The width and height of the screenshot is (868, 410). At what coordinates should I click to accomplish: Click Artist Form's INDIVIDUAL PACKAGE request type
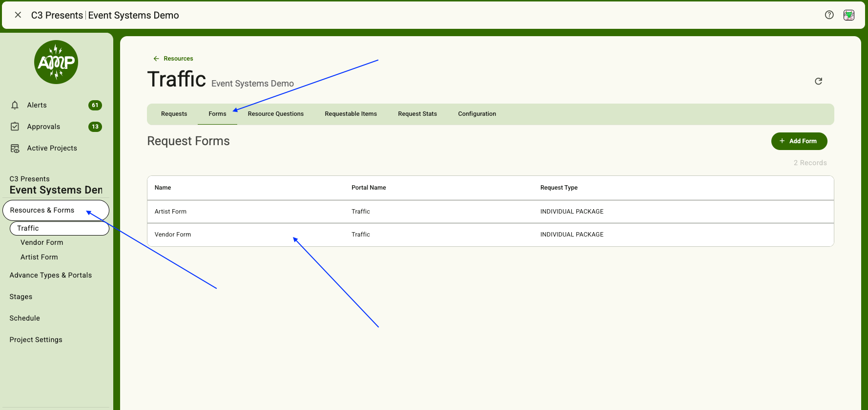[x=572, y=212]
